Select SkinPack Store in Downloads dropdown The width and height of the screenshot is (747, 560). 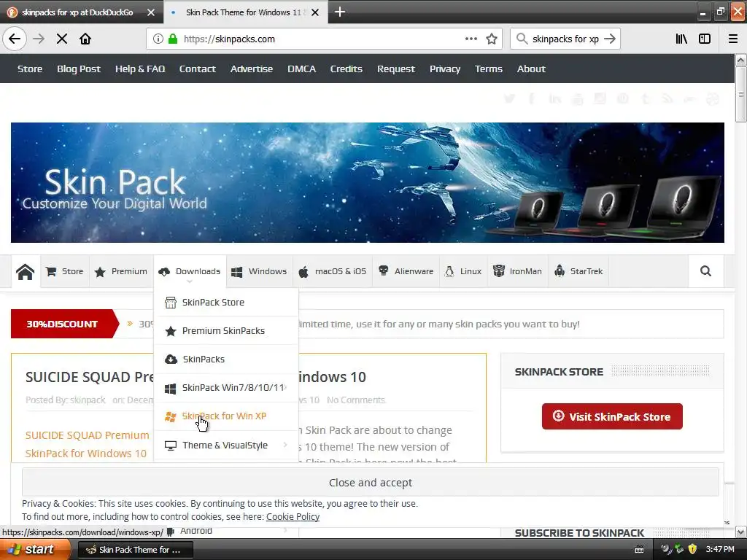(x=227, y=303)
